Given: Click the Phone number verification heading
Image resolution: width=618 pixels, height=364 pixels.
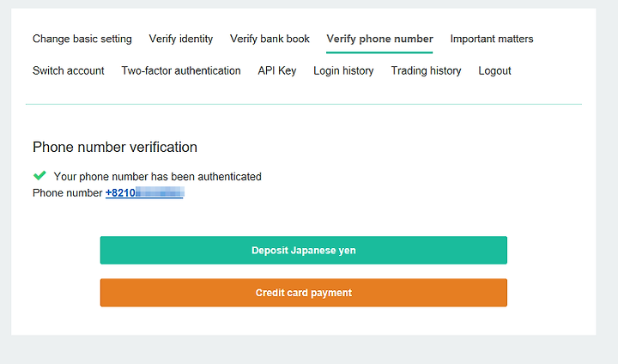Looking at the screenshot, I should click(x=115, y=147).
